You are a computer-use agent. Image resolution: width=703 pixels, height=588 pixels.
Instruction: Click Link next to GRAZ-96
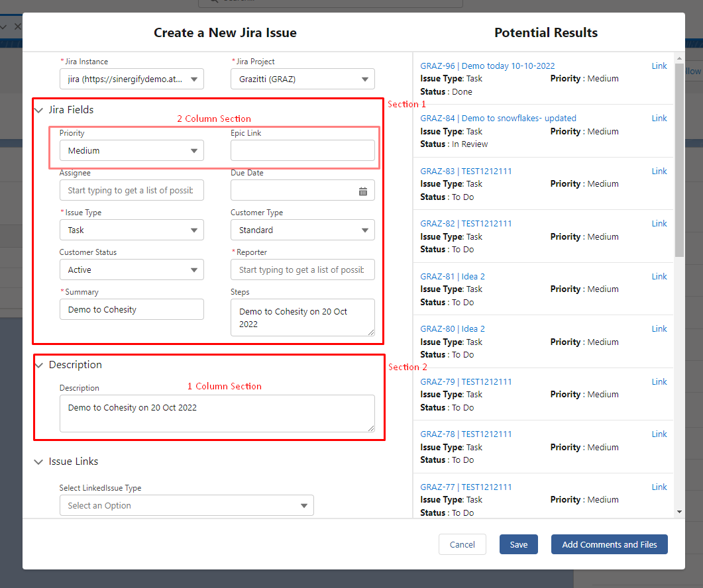coord(659,66)
